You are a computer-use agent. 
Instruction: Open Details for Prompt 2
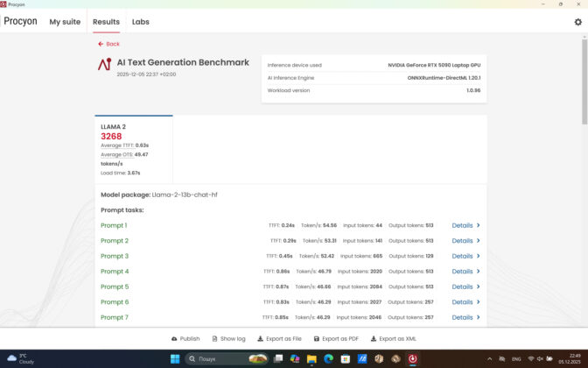pyautogui.click(x=462, y=241)
